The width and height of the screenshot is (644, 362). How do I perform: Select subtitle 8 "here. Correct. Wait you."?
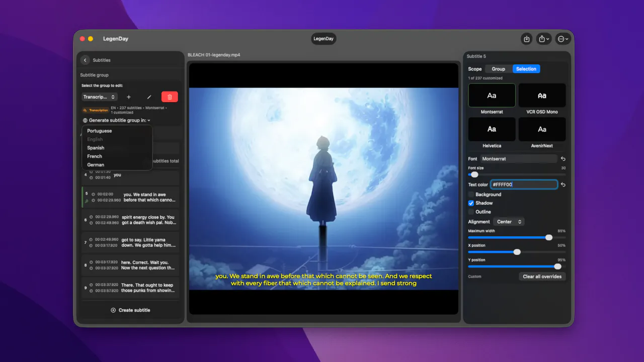(x=130, y=265)
